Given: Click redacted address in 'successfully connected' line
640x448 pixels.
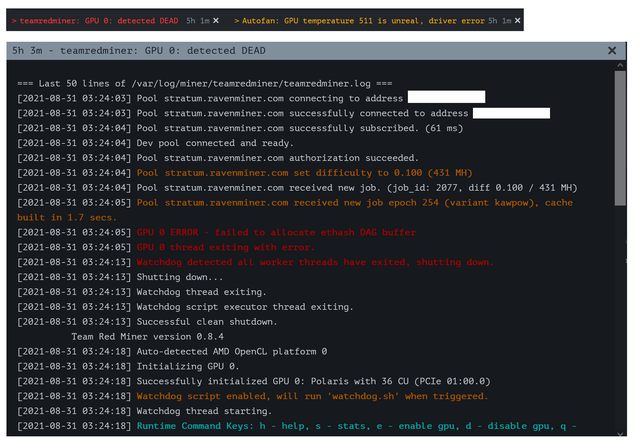Looking at the screenshot, I should click(x=511, y=113).
